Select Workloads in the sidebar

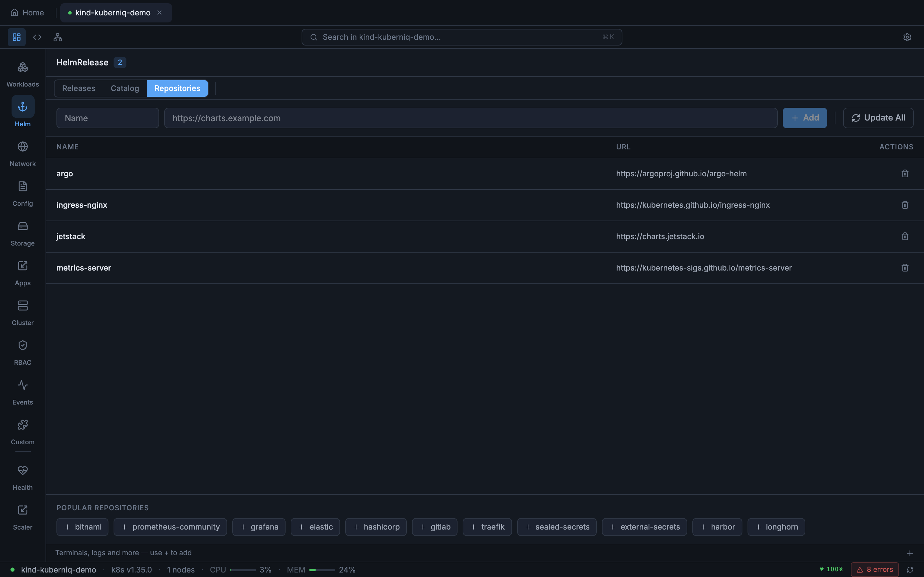[22, 73]
